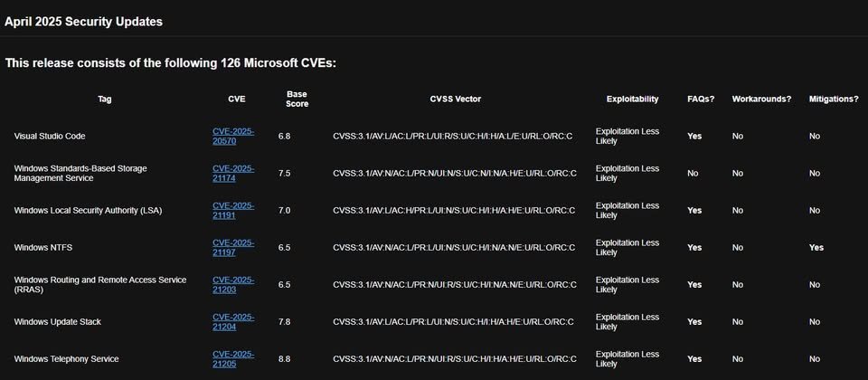Open the CVE-2025-21197 link

pos(233,248)
